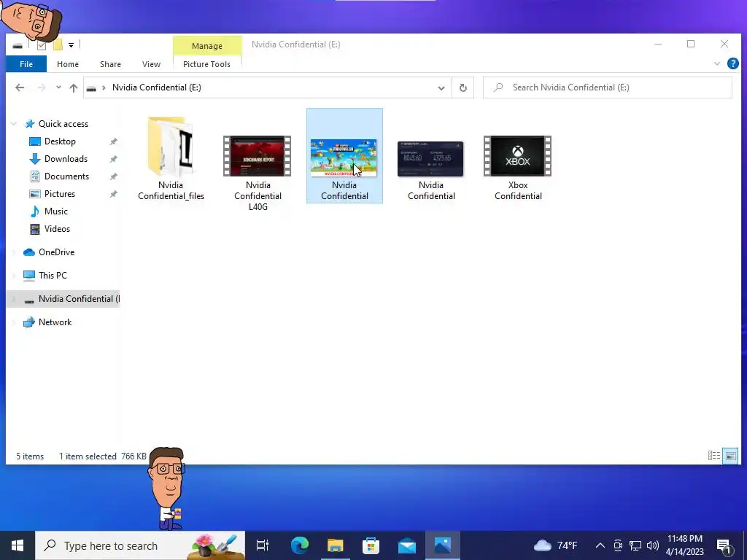Open the Picture Tools tab
Viewport: 747px width, 560px height.
tap(206, 64)
